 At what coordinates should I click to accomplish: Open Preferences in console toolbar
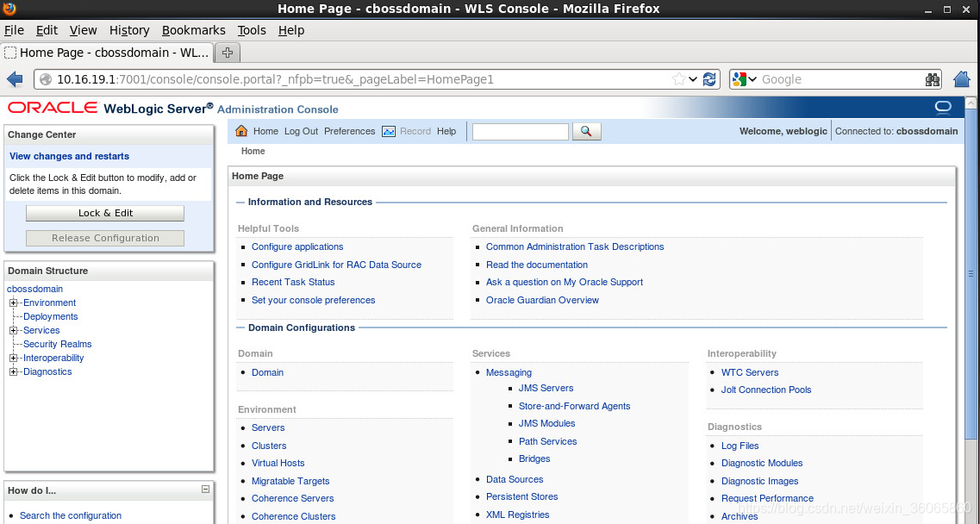pyautogui.click(x=349, y=131)
